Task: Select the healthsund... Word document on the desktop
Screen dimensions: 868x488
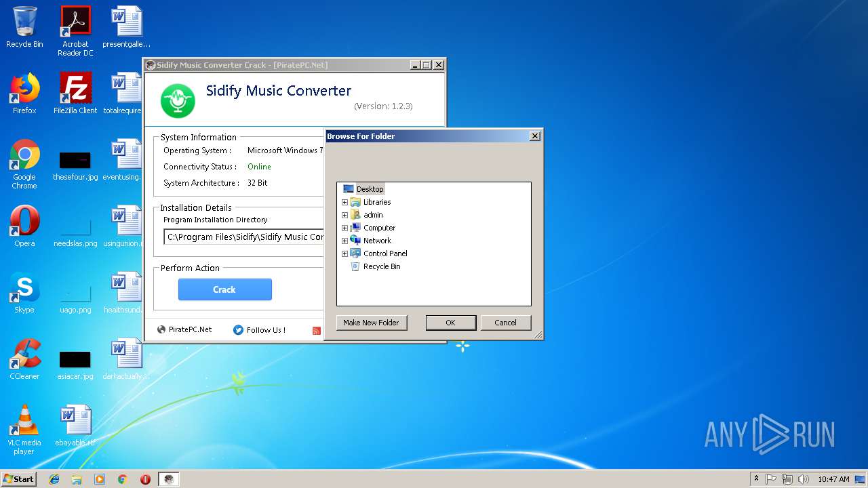Action: (123, 293)
